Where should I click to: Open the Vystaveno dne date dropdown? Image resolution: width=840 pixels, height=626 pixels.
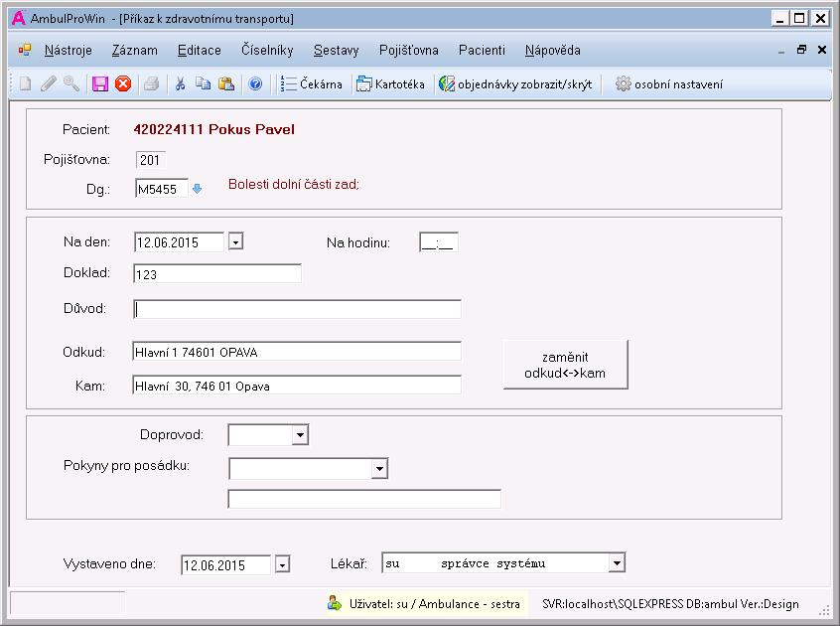(x=282, y=564)
